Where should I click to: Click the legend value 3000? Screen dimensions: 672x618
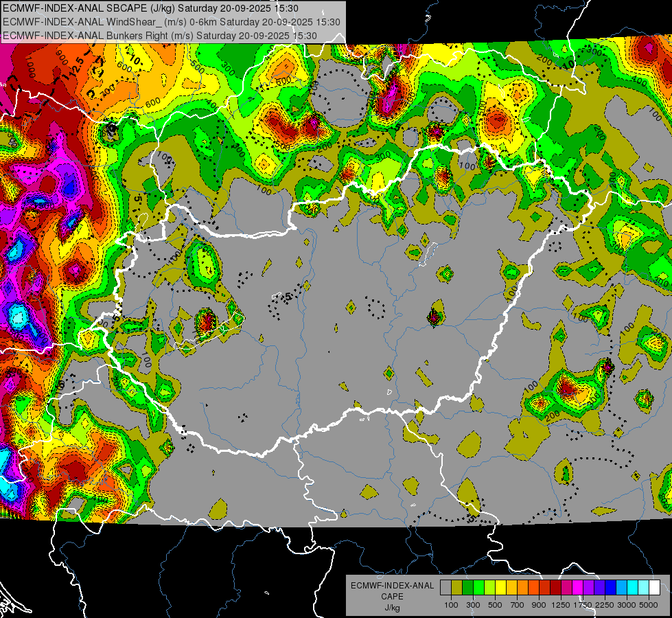pos(627,605)
